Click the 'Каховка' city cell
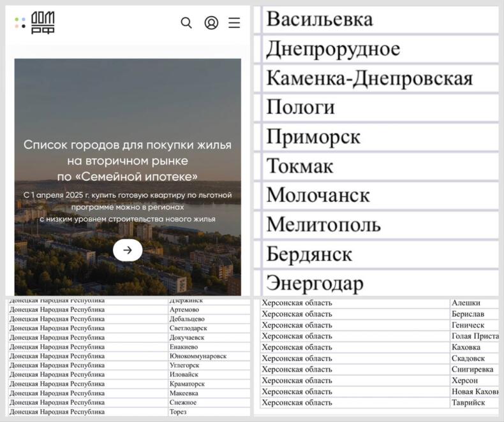The width and height of the screenshot is (504, 422). pos(475,347)
